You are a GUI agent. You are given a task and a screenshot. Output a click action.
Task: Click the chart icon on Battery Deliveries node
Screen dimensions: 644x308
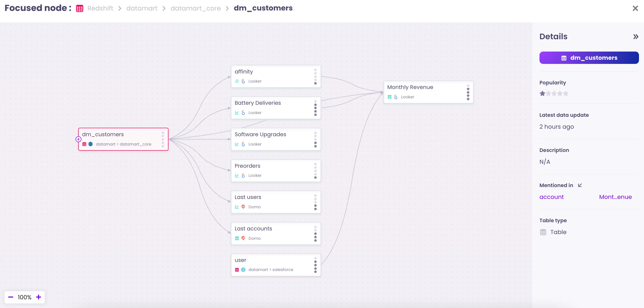[237, 113]
